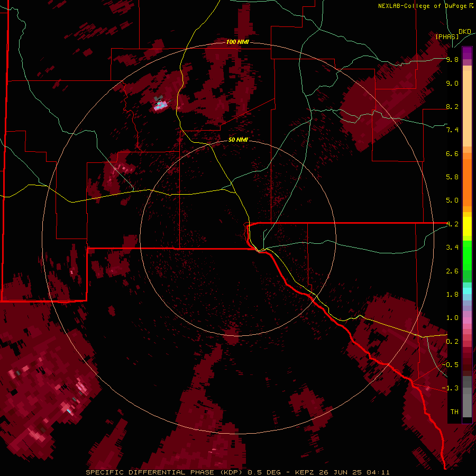Click the 5.0 value on the scale
This screenshot has height=476, width=476.
[452, 200]
